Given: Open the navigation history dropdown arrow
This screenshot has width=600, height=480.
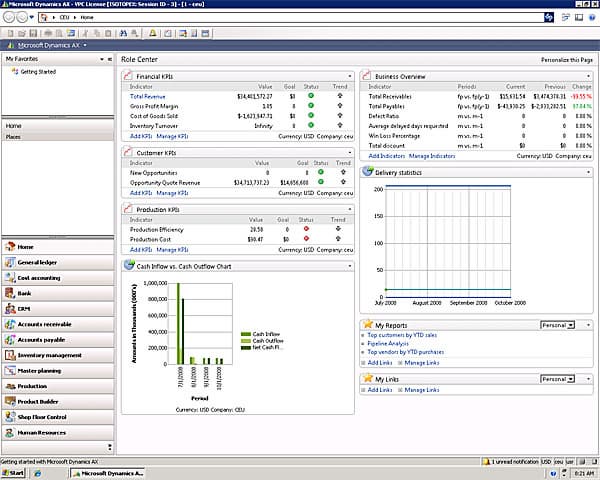Looking at the screenshot, I should tap(32, 17).
